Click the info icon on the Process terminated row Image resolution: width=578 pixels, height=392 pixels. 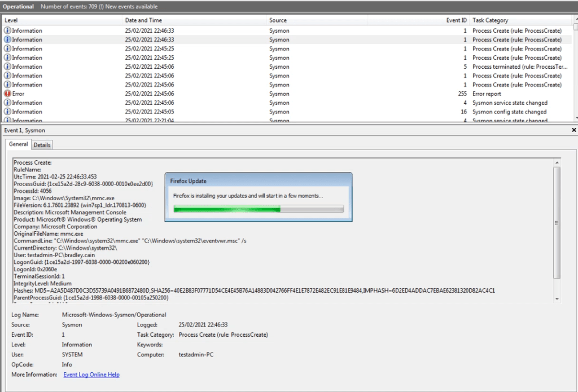pos(7,67)
